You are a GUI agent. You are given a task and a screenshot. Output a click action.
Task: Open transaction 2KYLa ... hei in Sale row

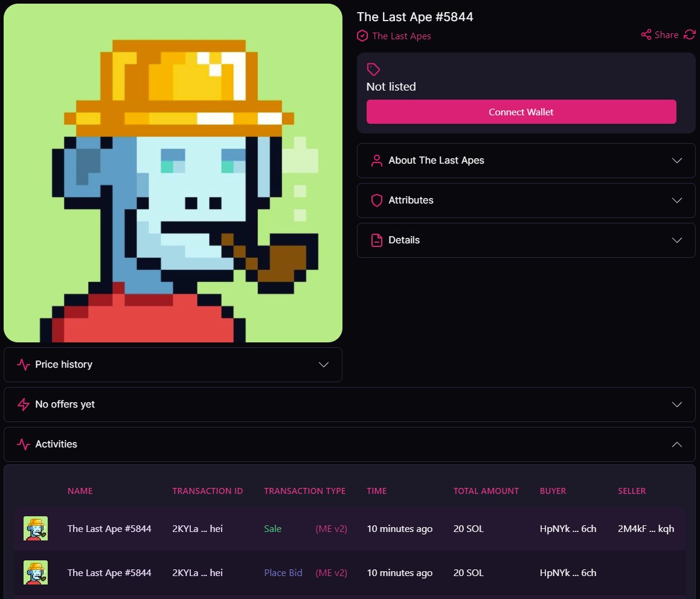(197, 528)
